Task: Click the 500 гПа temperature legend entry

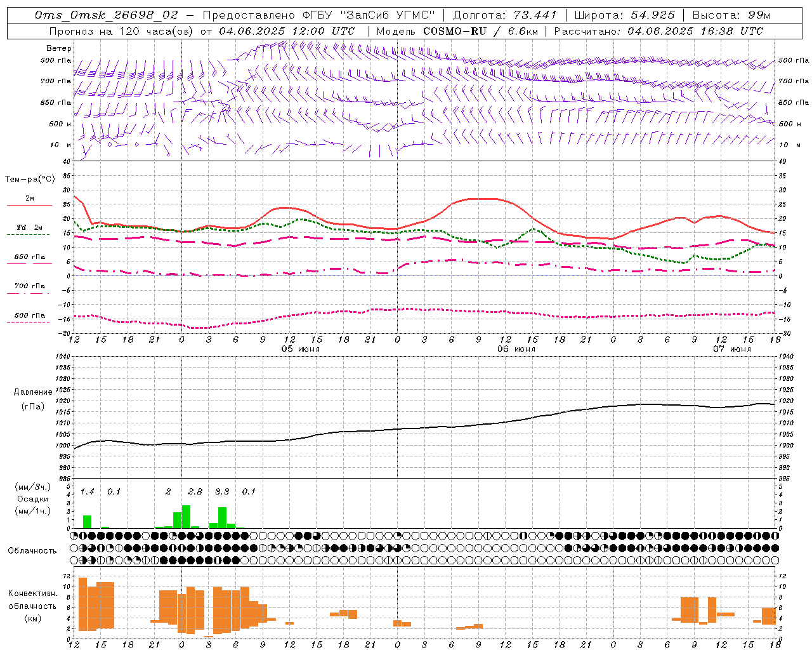Action: 30,315
